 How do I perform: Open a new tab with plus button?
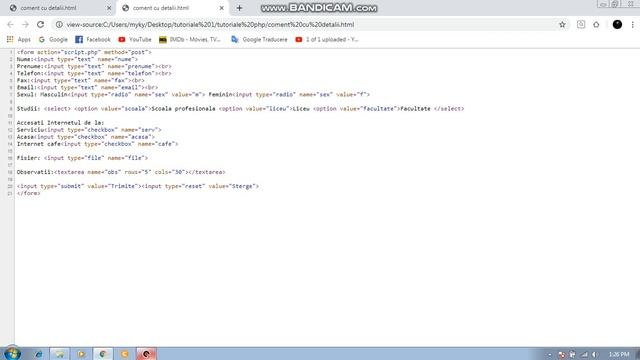point(239,8)
